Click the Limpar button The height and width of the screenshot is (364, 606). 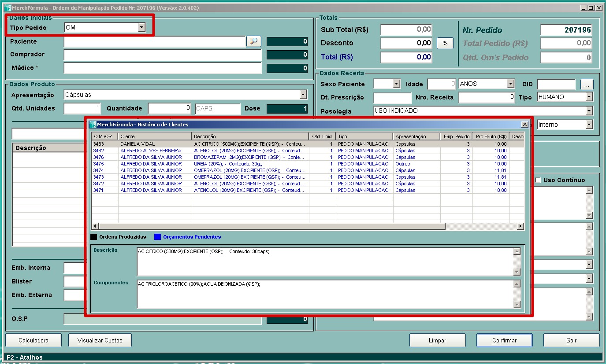click(x=437, y=340)
